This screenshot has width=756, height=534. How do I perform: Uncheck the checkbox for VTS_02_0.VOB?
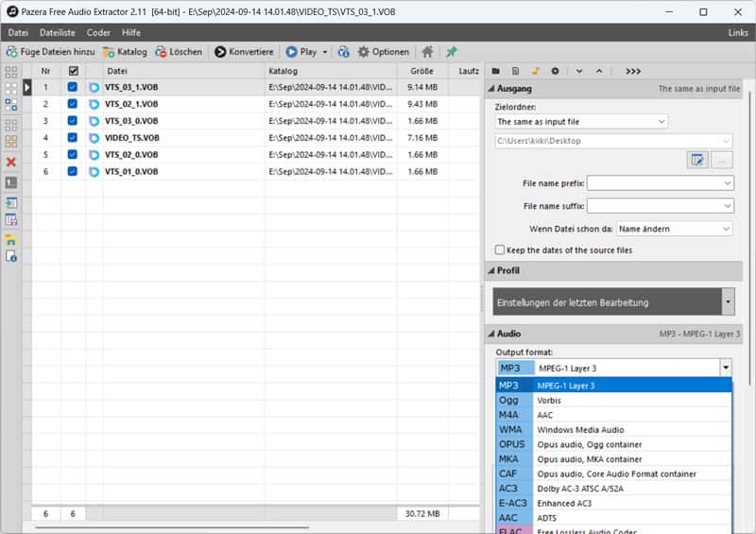pos(73,154)
